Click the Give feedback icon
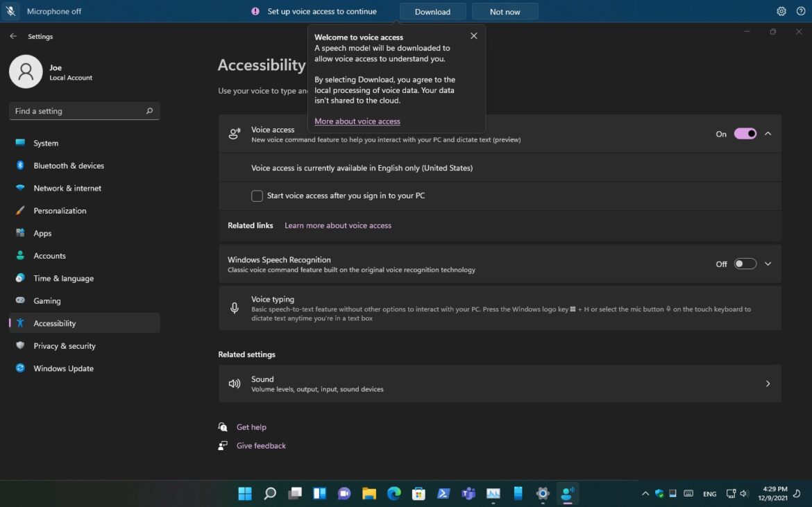Viewport: 812px width, 507px height. pos(223,445)
